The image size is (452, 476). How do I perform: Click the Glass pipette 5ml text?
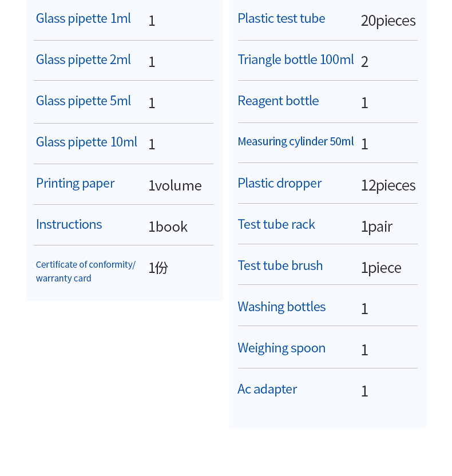tap(83, 101)
